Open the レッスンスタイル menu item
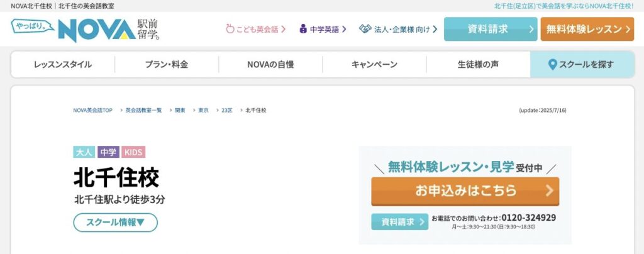Image resolution: width=644 pixels, height=254 pixels. (x=63, y=64)
